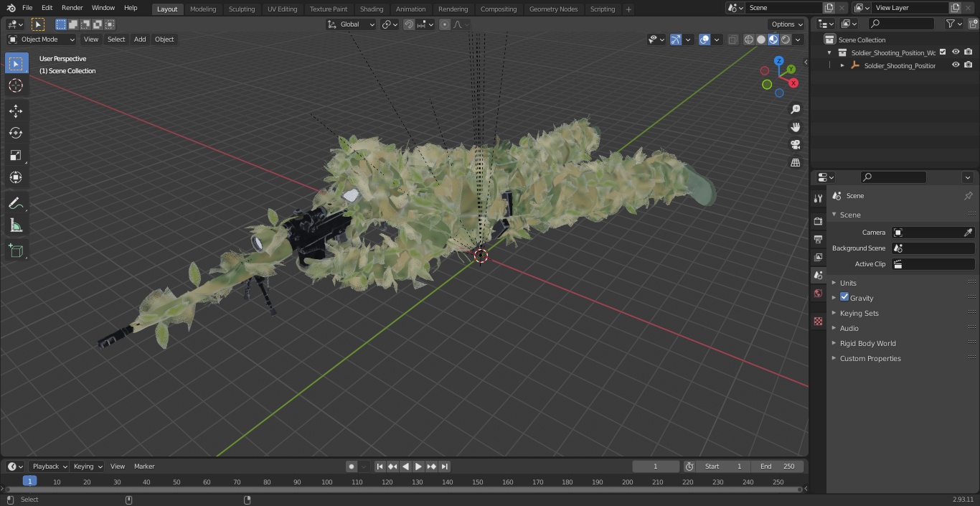Open the timeline Playback dropdown
Viewport: 980px width, 506px height.
coord(50,467)
